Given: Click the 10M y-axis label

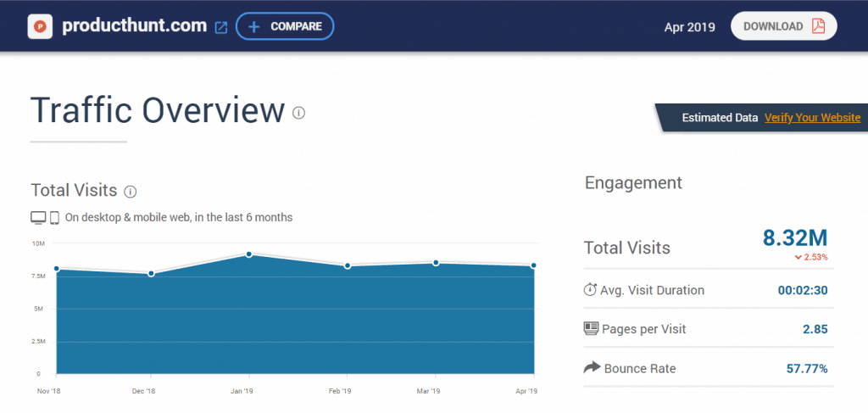Looking at the screenshot, I should click(x=38, y=243).
